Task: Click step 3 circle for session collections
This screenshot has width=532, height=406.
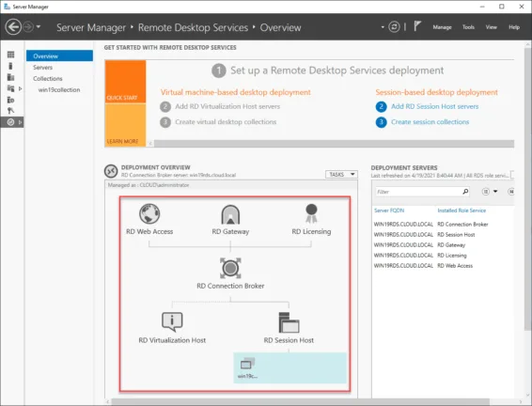Action: [x=381, y=122]
